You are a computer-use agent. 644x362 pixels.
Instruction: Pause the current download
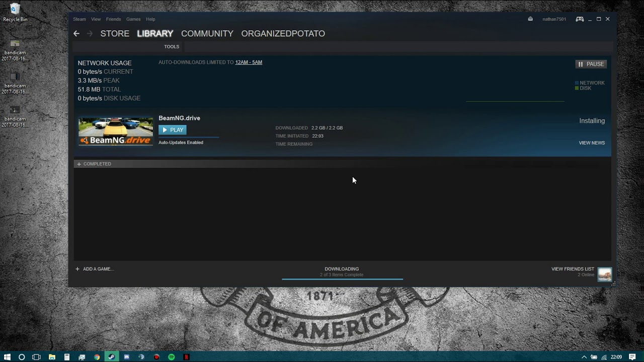(591, 64)
